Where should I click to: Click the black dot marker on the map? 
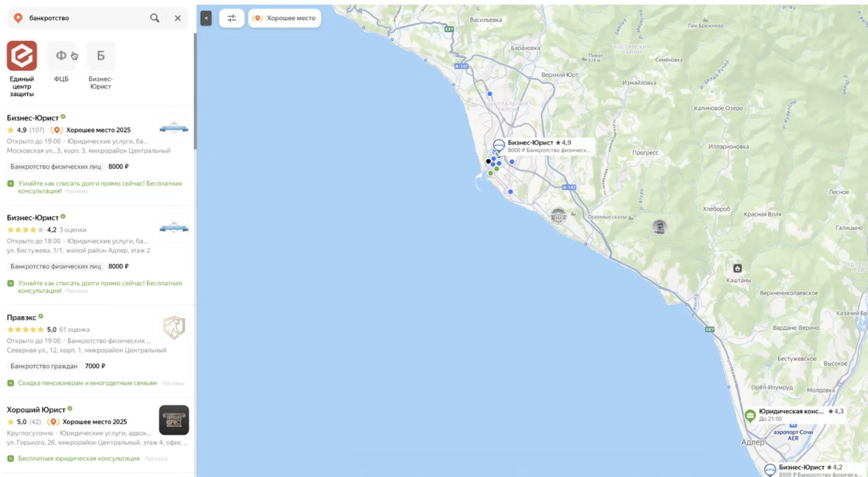[488, 161]
